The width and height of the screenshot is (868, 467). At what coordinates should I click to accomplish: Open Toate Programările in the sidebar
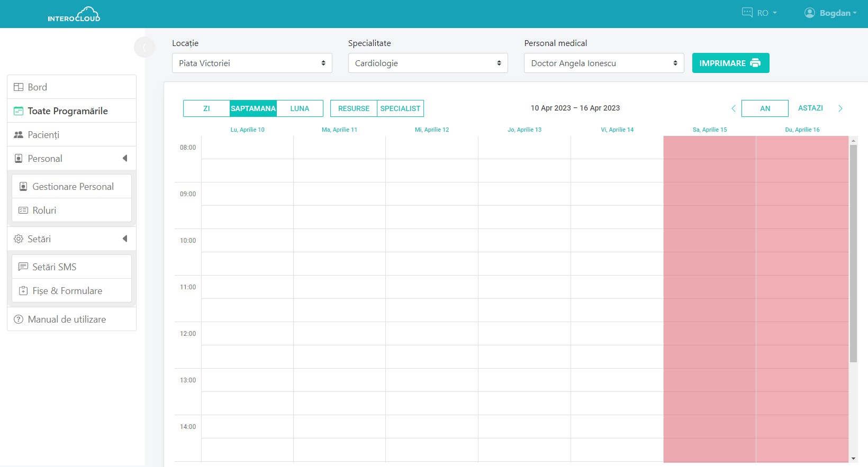68,111
